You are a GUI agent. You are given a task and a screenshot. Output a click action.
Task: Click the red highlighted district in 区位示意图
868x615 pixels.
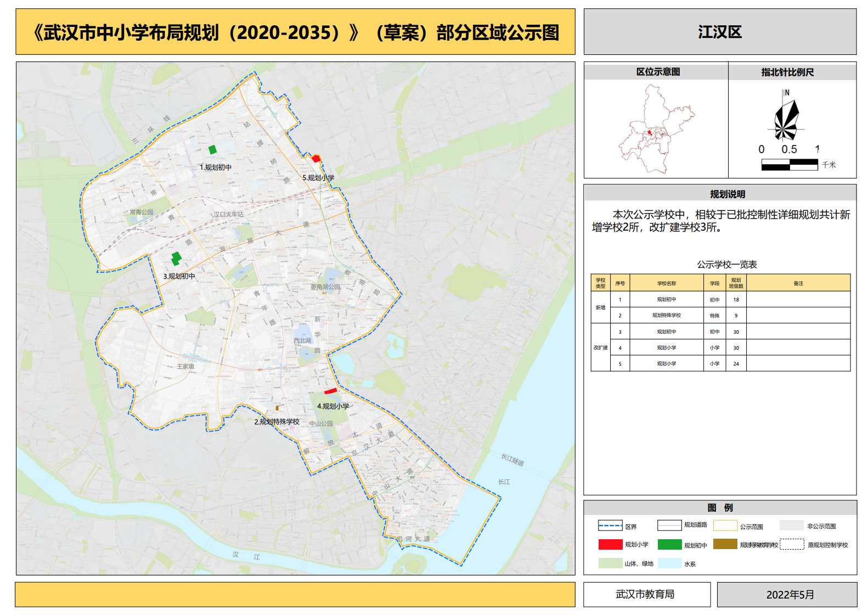650,132
